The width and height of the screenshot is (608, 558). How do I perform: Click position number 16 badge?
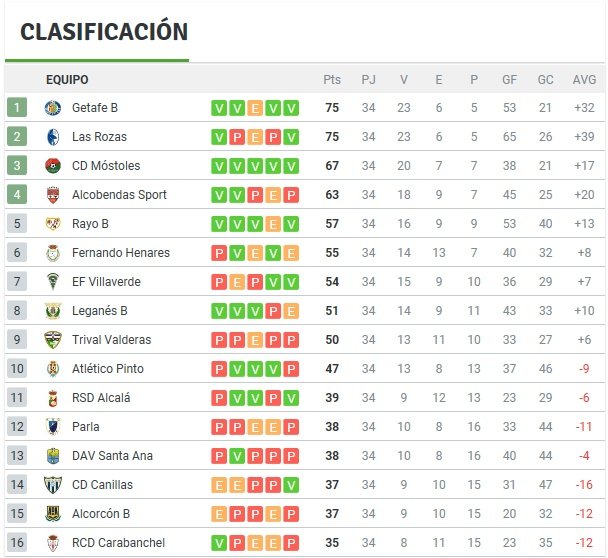[x=17, y=543]
